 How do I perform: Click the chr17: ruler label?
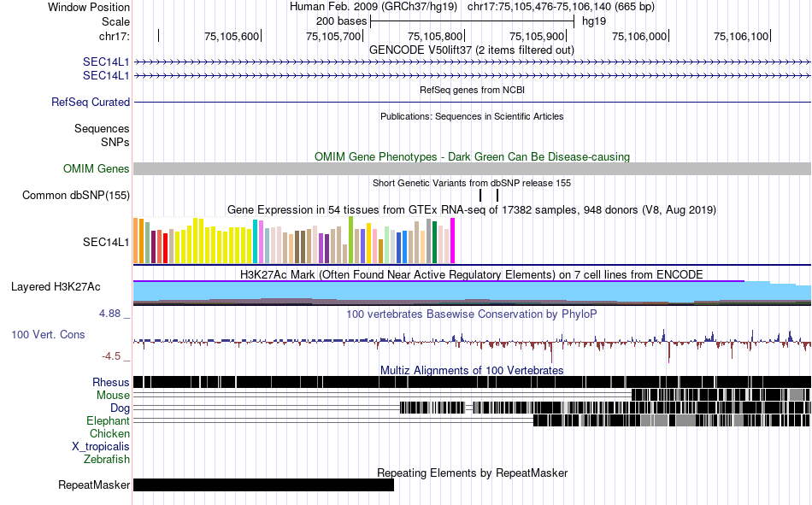[x=115, y=36]
